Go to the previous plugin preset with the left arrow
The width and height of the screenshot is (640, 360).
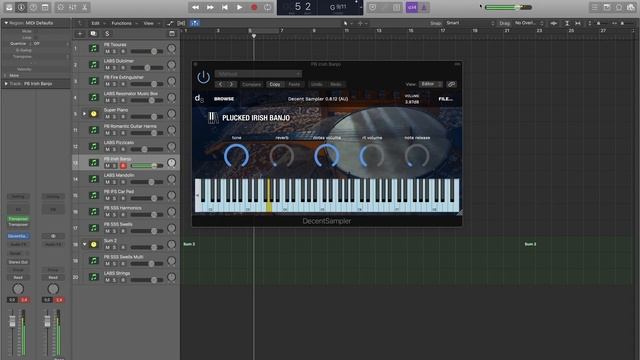tap(220, 84)
